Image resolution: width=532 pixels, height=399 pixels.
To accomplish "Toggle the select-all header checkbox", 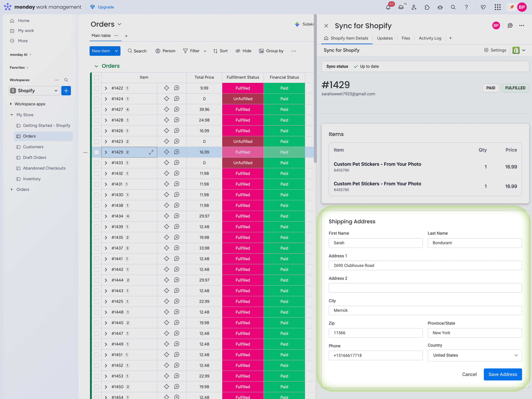I will pos(96,77).
